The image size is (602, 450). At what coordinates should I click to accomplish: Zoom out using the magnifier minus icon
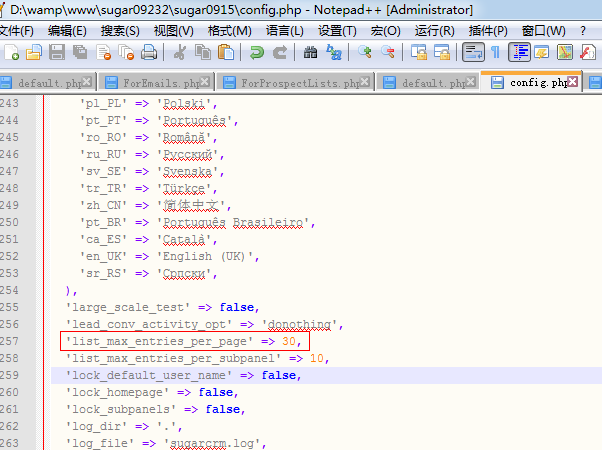coord(388,52)
